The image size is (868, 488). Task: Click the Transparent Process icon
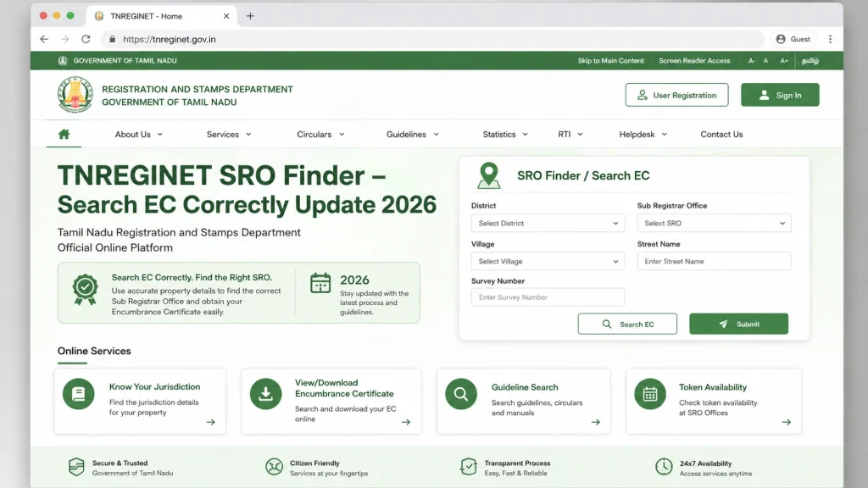tap(468, 467)
